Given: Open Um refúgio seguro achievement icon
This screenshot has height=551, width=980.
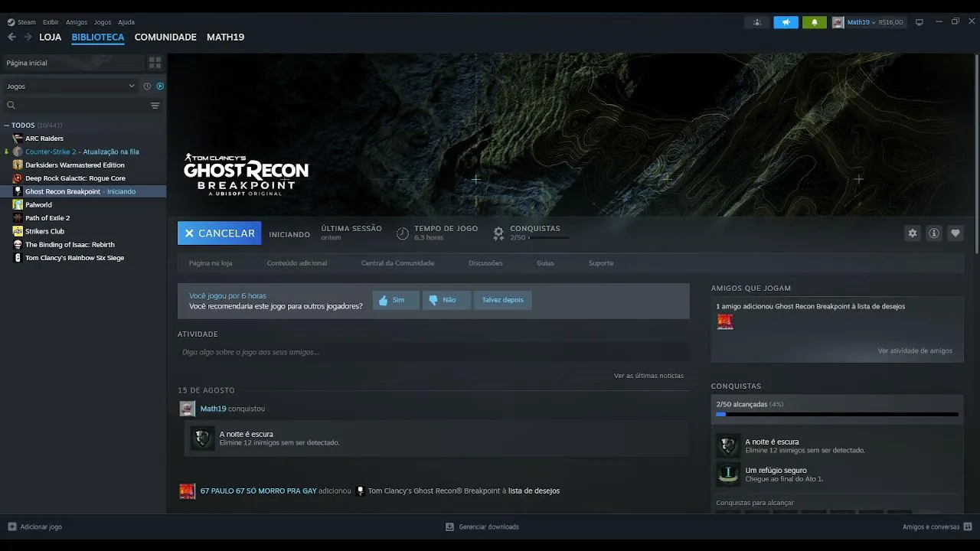Looking at the screenshot, I should pos(727,474).
